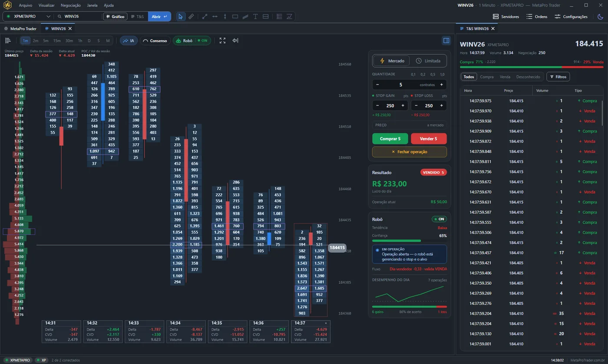Toggle the IA indicator button
This screenshot has width=608, height=364.
point(129,40)
